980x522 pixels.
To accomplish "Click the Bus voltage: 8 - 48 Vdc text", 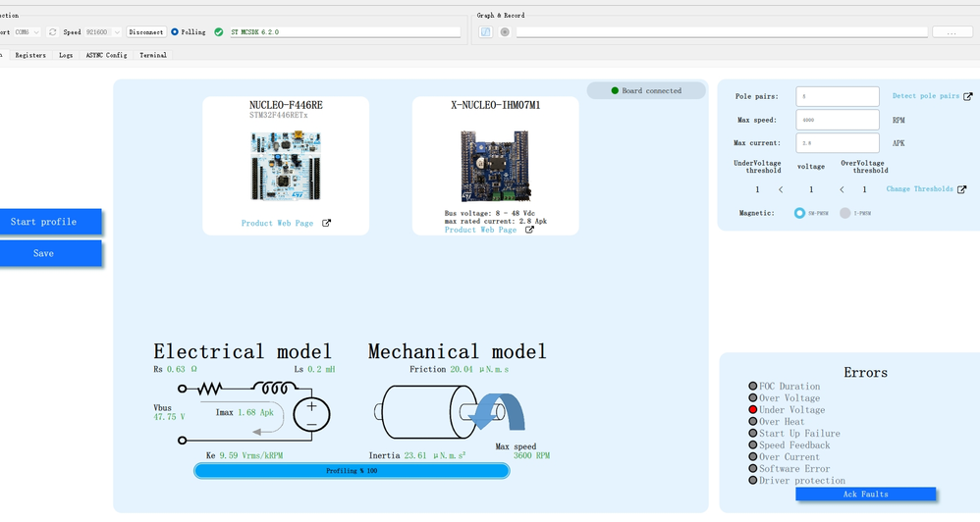I will click(x=490, y=213).
